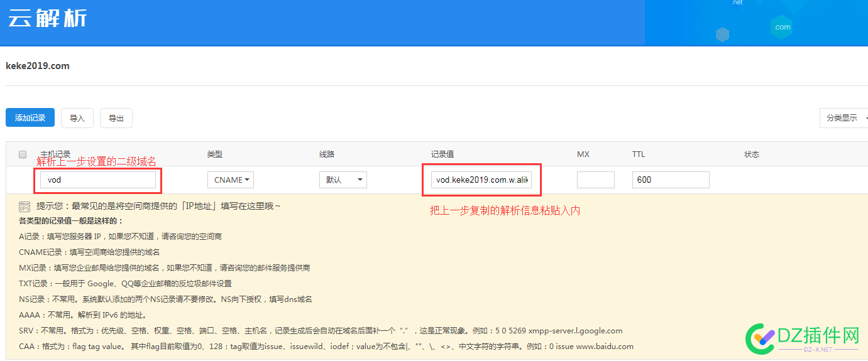Click the CAA format hint line
This screenshot has height=361, width=868.
(x=326, y=347)
